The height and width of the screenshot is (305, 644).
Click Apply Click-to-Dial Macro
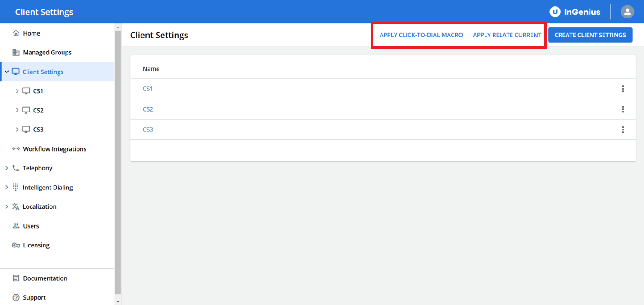[x=421, y=35]
